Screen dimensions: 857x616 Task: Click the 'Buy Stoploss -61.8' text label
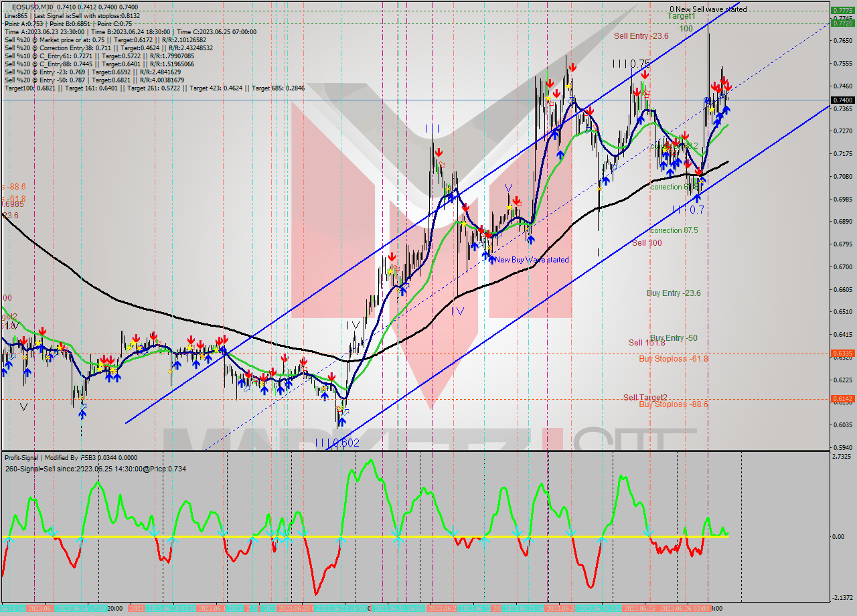(x=673, y=359)
